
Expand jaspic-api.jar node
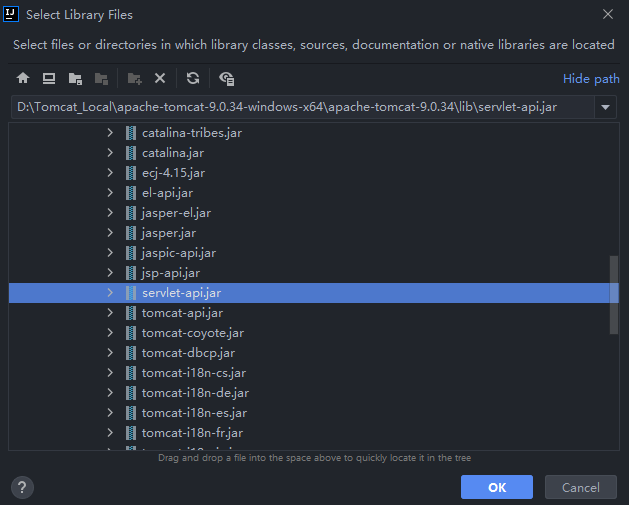pos(110,253)
